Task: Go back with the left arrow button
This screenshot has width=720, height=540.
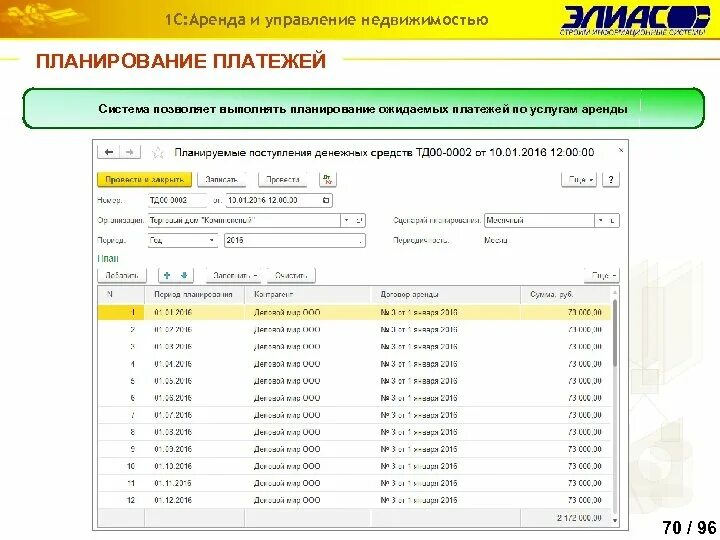Action: (x=109, y=152)
